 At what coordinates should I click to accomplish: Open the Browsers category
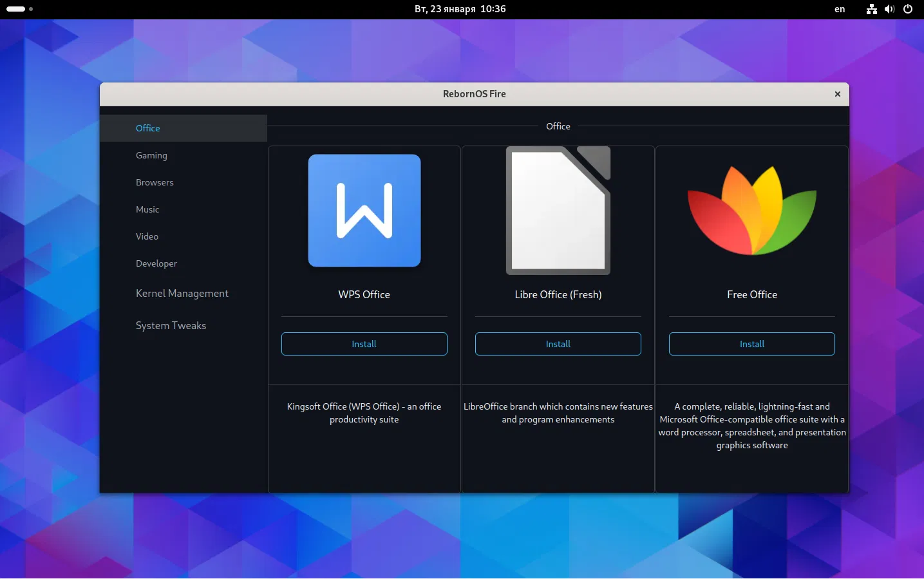tap(184, 182)
